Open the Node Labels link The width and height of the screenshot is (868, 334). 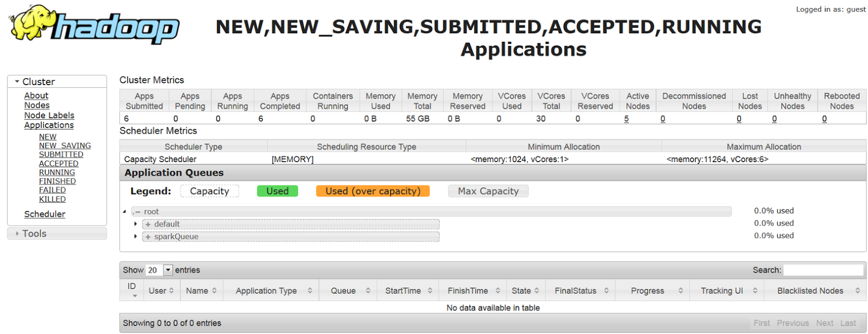pyautogui.click(x=49, y=115)
